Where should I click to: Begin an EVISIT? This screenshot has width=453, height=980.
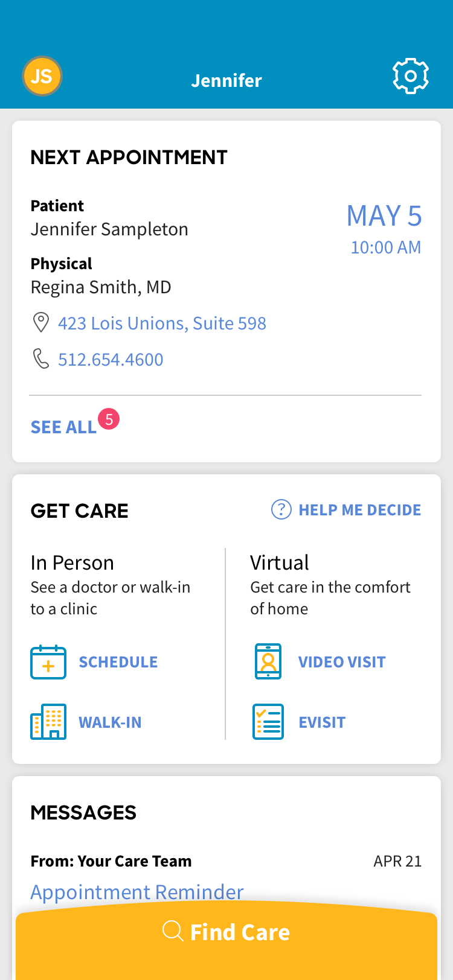[x=322, y=722]
